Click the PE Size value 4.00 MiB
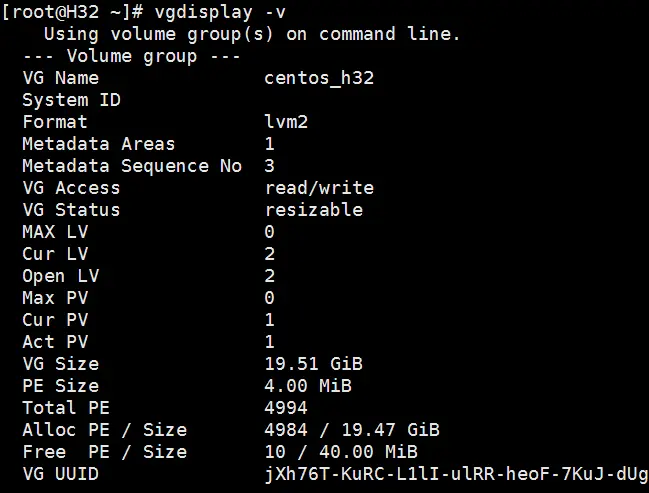This screenshot has height=493, width=649. tap(308, 386)
